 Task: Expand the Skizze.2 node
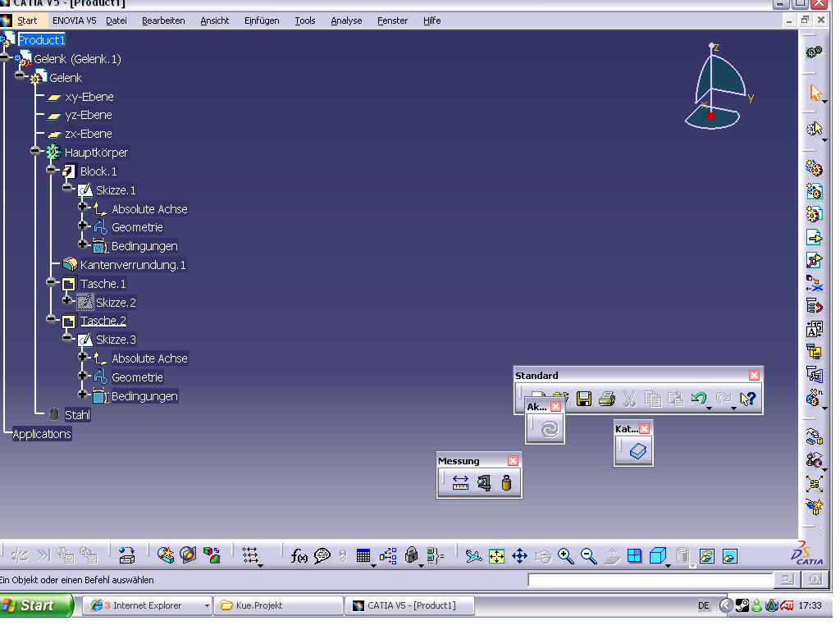click(x=67, y=300)
